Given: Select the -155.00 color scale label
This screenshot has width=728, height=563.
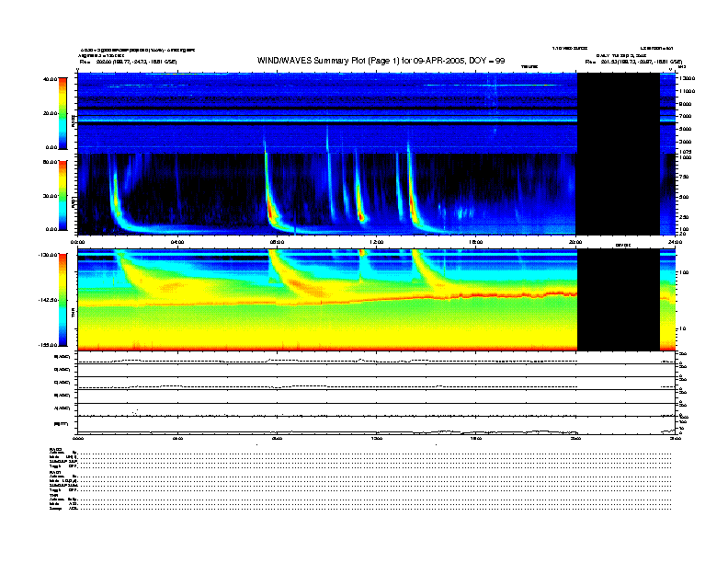Looking at the screenshot, I should (48, 345).
